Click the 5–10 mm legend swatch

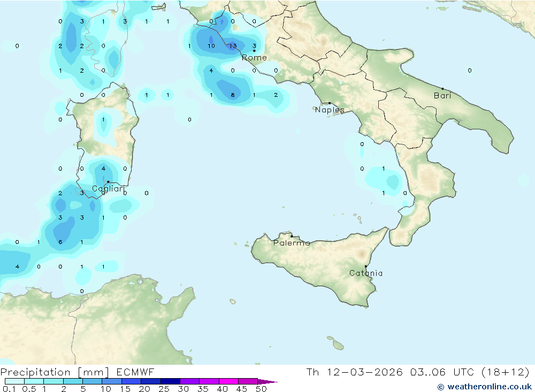pyautogui.click(x=93, y=381)
